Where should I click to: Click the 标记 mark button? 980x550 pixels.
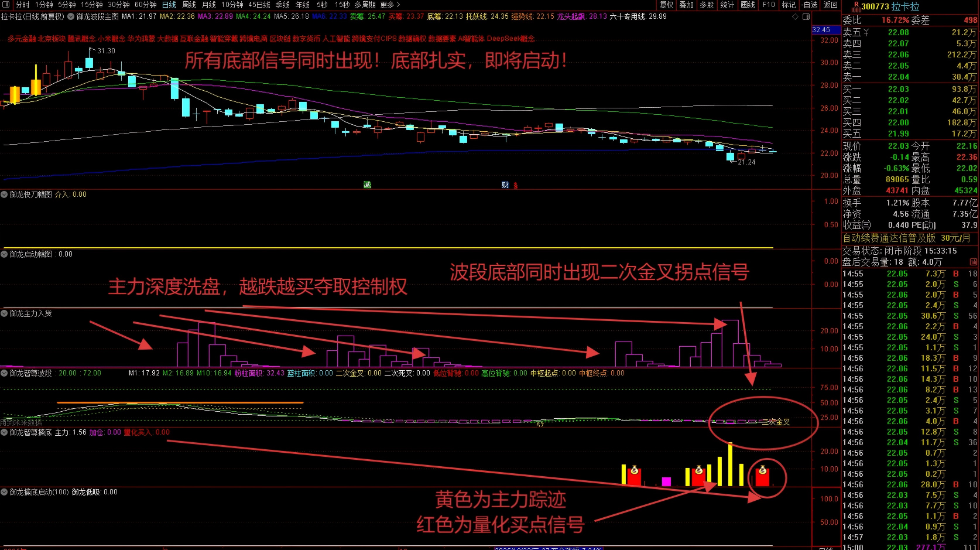789,5
